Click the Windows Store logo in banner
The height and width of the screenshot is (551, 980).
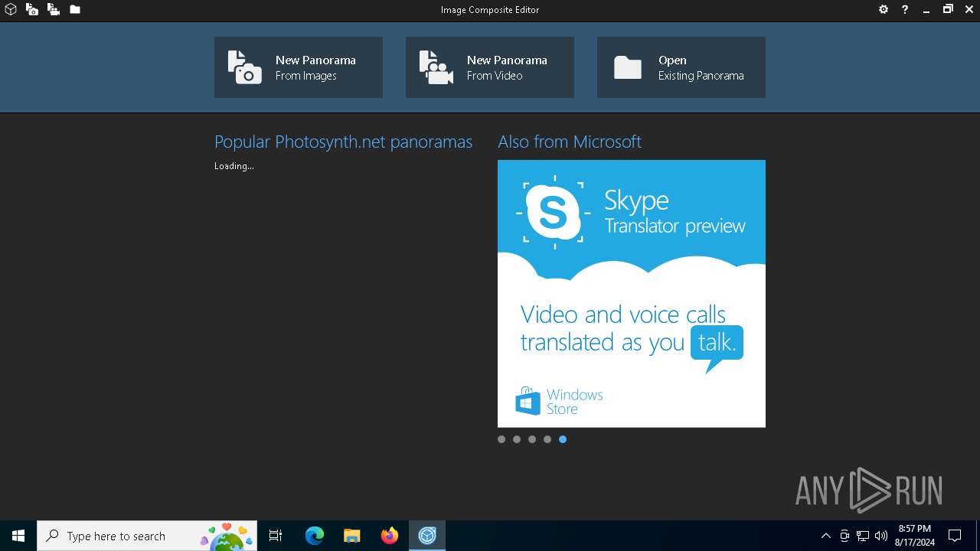[x=559, y=401]
